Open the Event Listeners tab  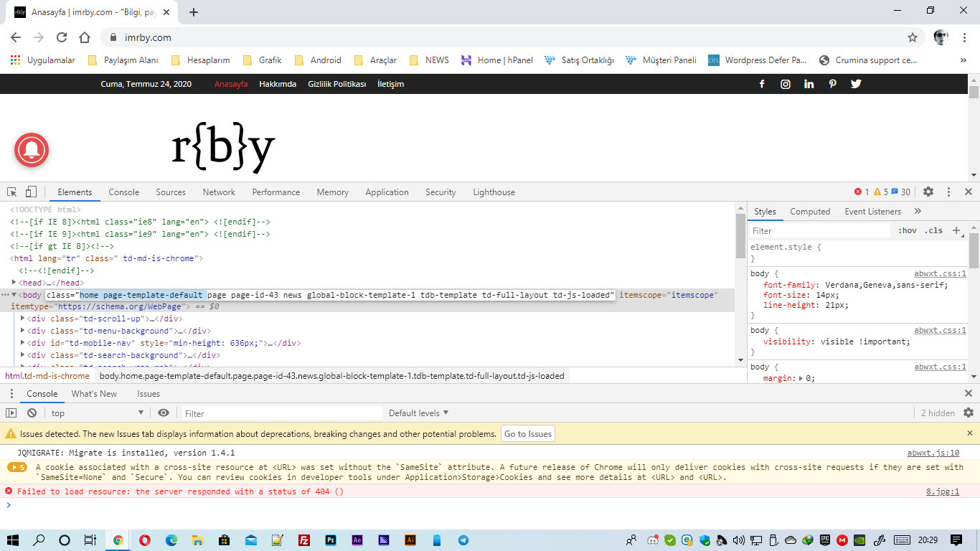click(x=872, y=212)
